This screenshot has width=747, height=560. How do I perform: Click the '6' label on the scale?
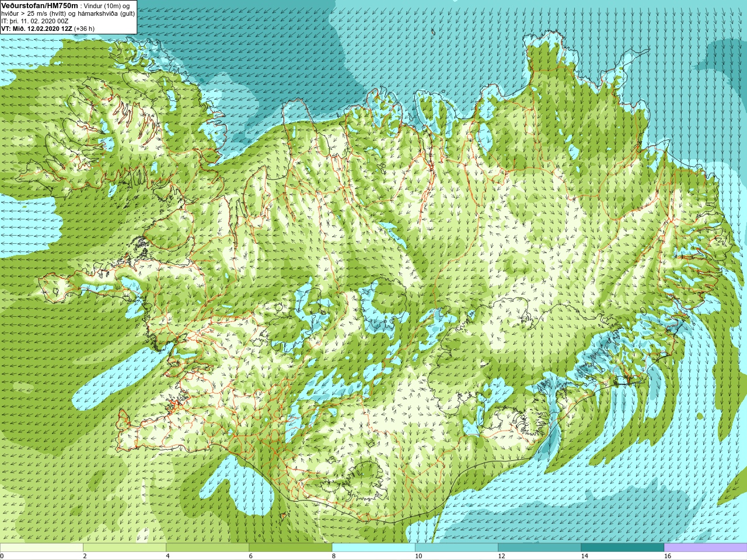coord(251,556)
